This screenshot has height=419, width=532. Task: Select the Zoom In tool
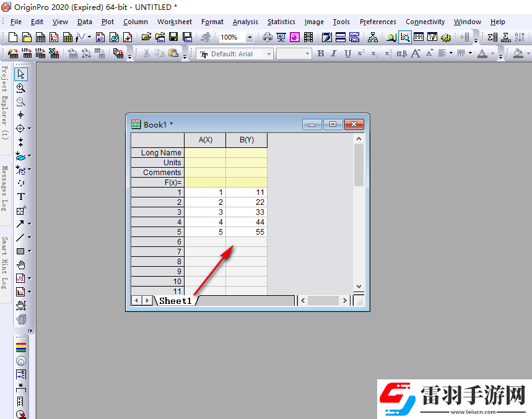[x=20, y=88]
